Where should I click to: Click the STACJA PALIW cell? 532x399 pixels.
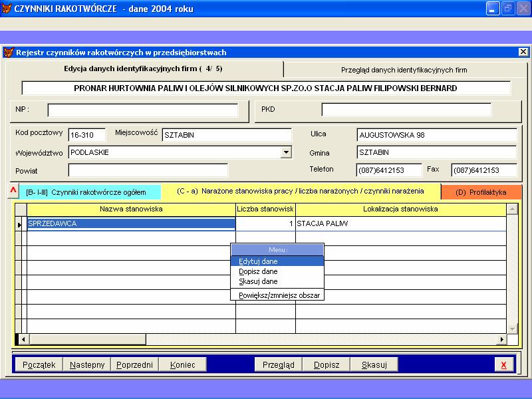[401, 223]
